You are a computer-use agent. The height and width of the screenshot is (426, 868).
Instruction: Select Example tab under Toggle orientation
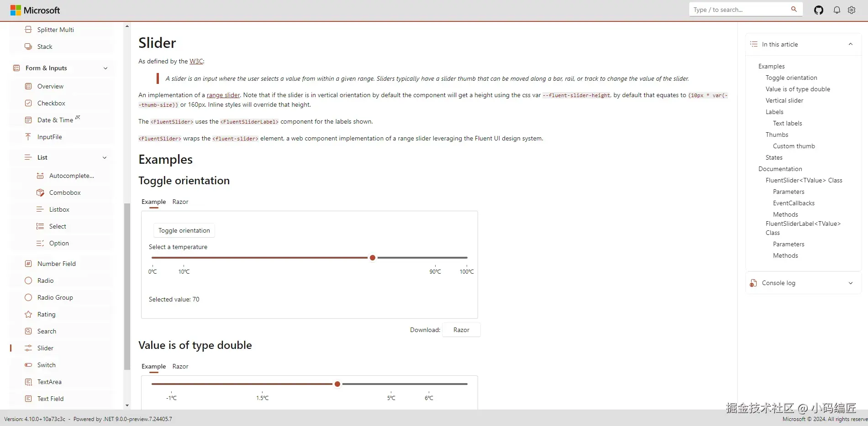tap(154, 202)
